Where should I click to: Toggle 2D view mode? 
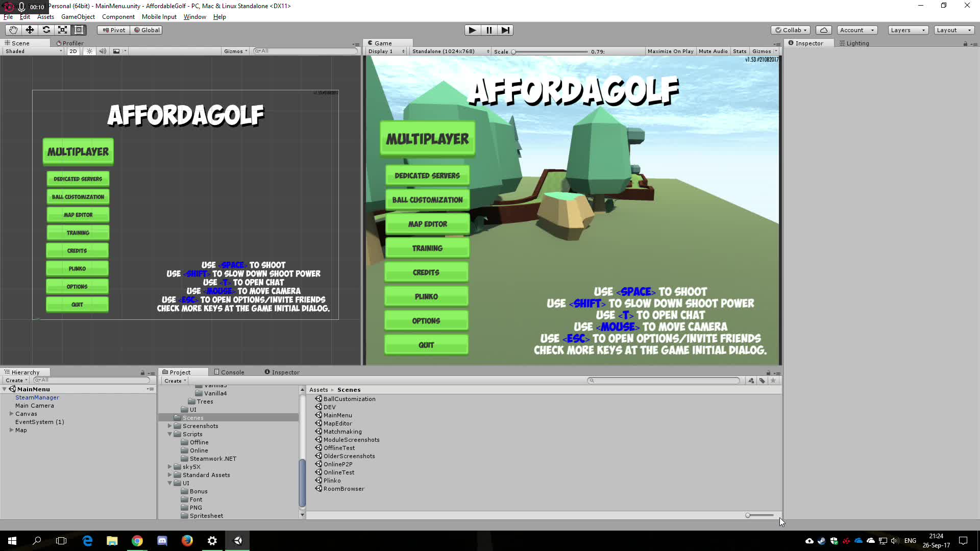pos(73,51)
